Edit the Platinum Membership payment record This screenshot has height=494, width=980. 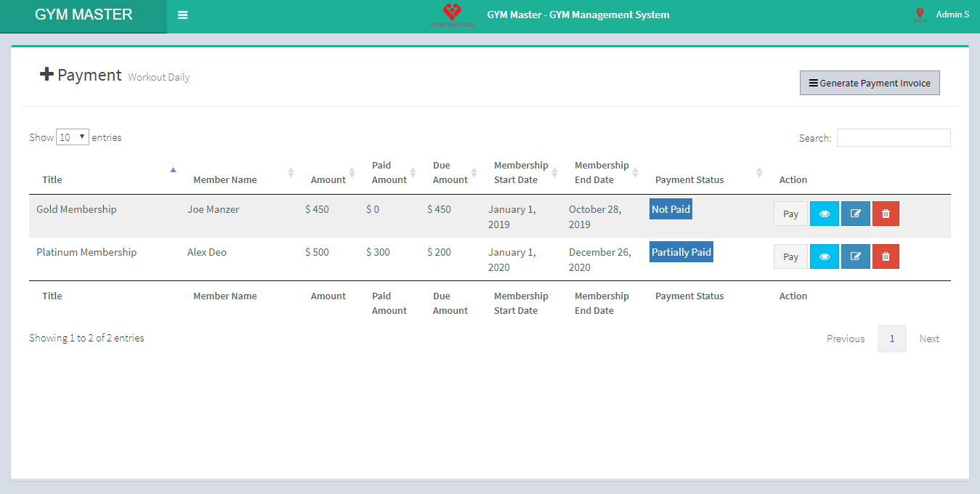click(855, 256)
